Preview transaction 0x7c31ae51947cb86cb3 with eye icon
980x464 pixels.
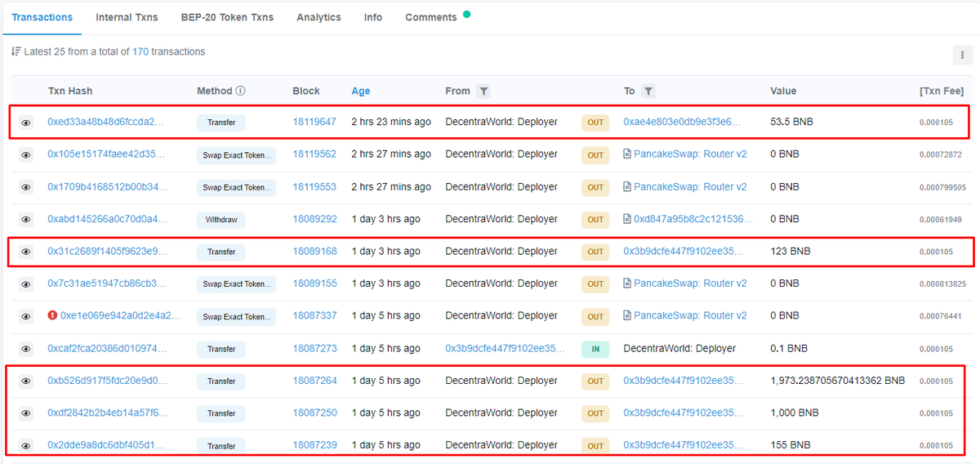[x=26, y=284]
